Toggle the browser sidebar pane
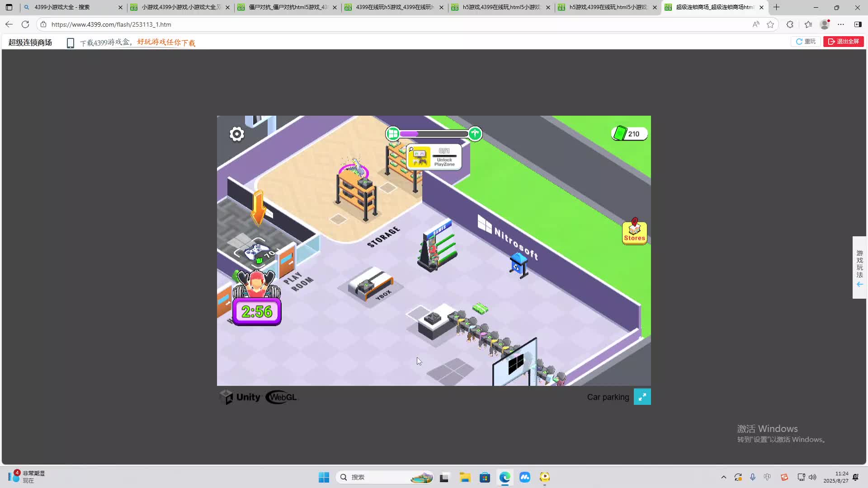Image resolution: width=868 pixels, height=488 pixels. (858, 24)
